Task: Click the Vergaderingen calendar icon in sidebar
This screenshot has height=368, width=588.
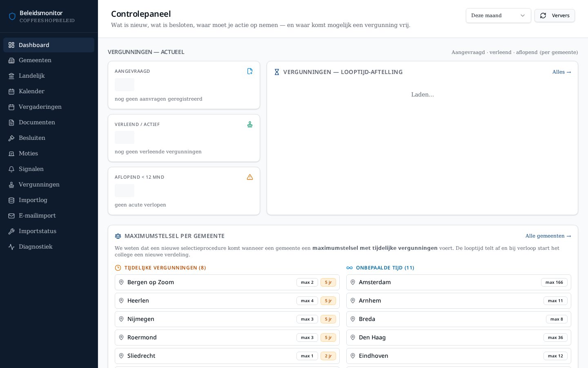Action: tap(11, 107)
